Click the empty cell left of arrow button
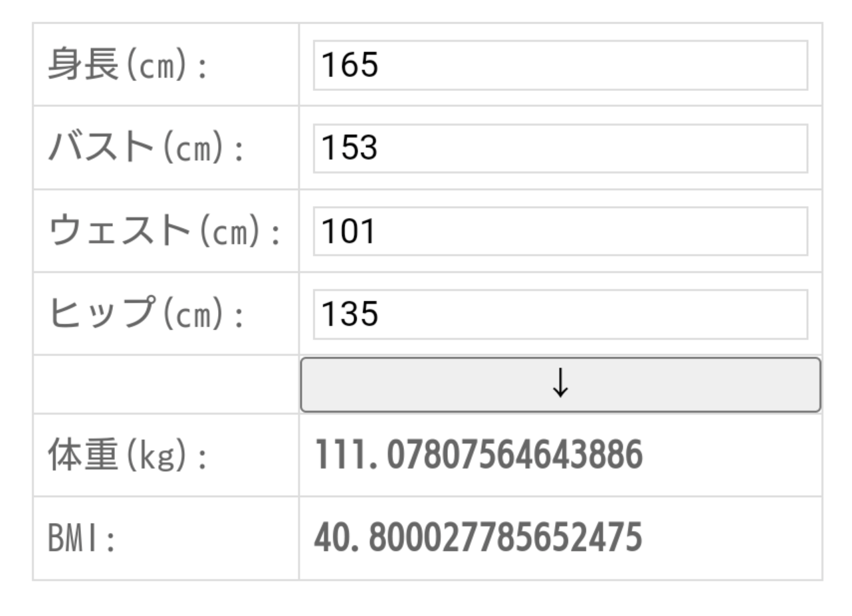 165,385
